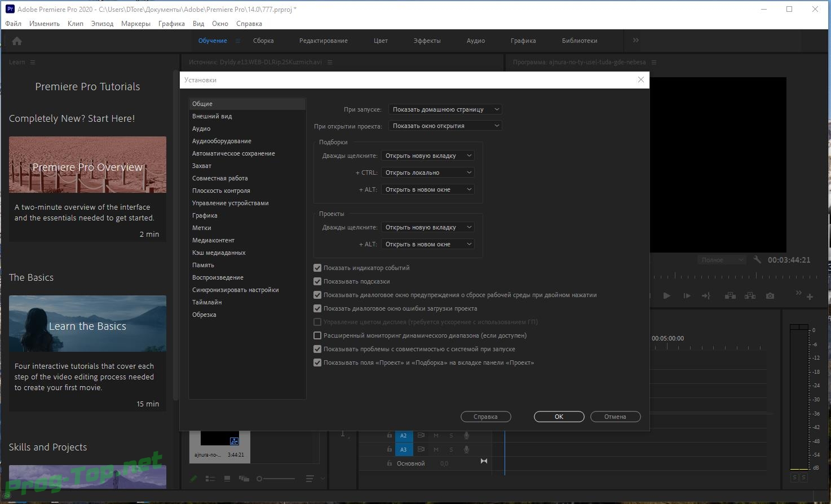Image resolution: width=831 pixels, height=504 pixels.
Task: Toggle system compatibility issues at startup checkbox
Action: pyautogui.click(x=317, y=349)
